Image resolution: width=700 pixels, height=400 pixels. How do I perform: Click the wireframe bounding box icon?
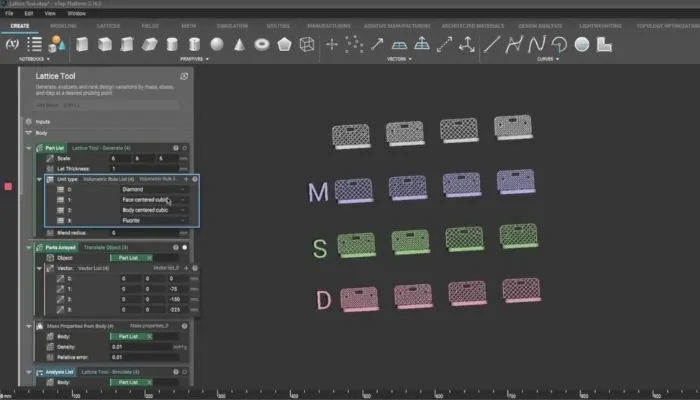[x=307, y=44]
